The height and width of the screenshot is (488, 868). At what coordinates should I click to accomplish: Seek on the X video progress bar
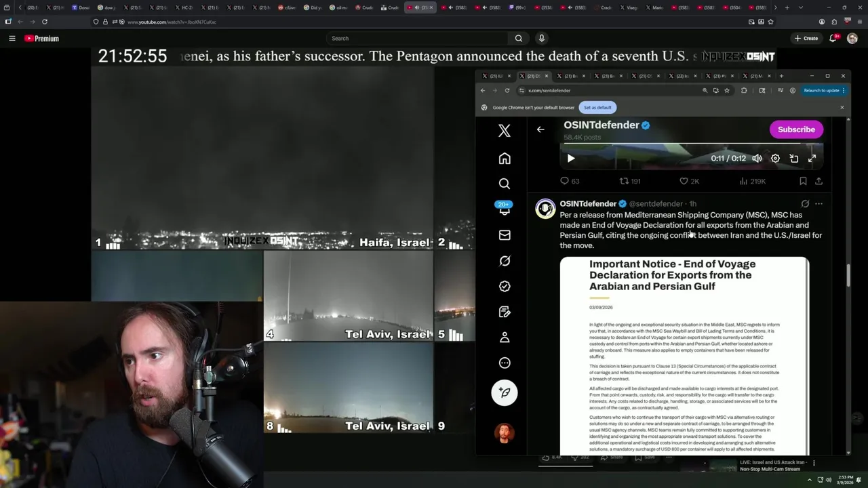(692, 144)
